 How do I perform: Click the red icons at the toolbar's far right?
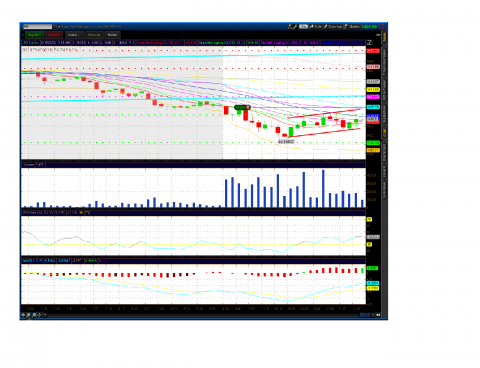[382, 26]
